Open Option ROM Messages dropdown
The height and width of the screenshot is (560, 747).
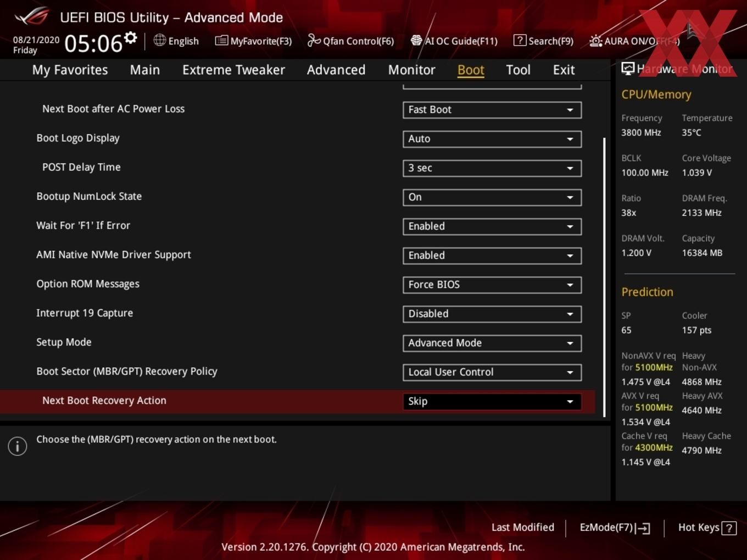coord(492,284)
